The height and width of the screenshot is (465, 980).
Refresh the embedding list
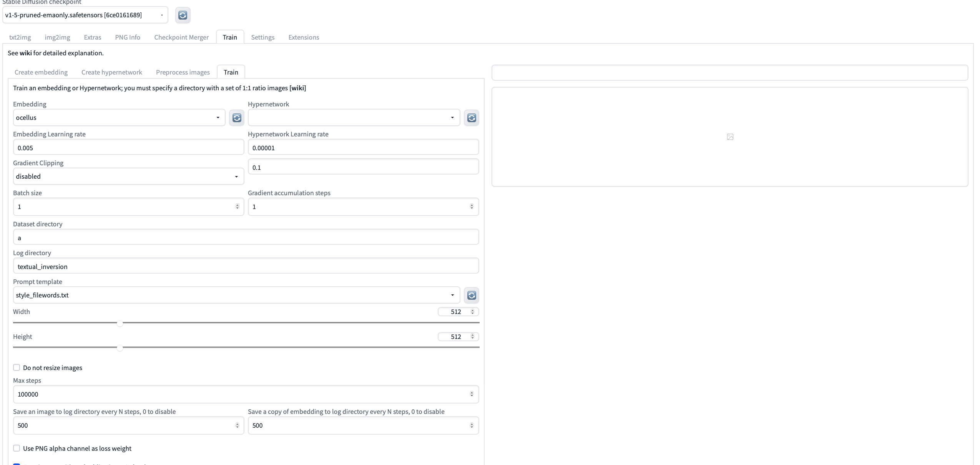click(x=236, y=118)
